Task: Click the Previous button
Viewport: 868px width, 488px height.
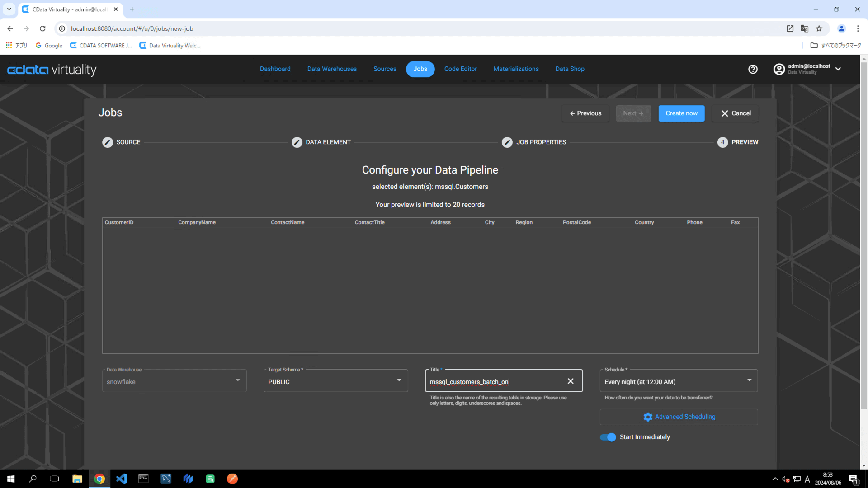Action: coord(585,113)
